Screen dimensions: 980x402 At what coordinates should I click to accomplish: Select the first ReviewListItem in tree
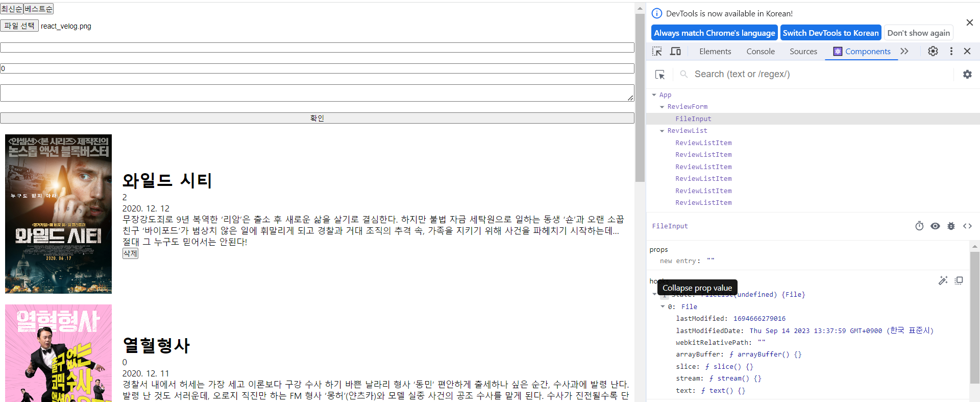(x=703, y=143)
